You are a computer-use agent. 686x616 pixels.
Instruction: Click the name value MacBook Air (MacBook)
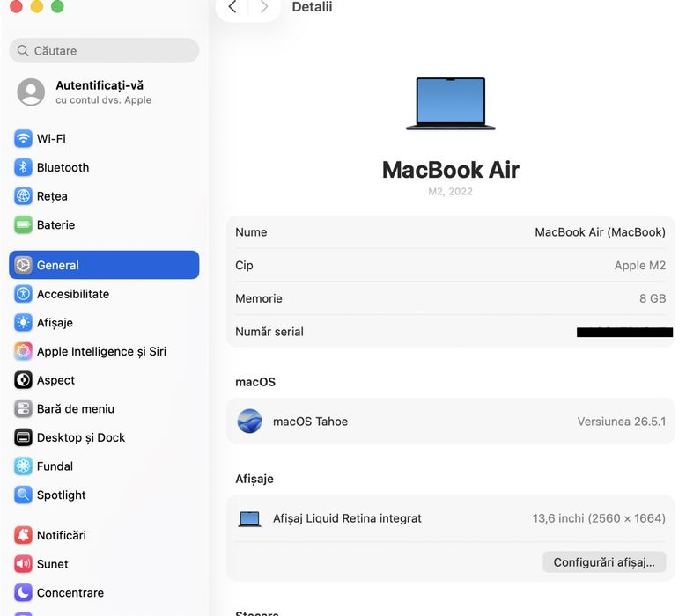600,232
